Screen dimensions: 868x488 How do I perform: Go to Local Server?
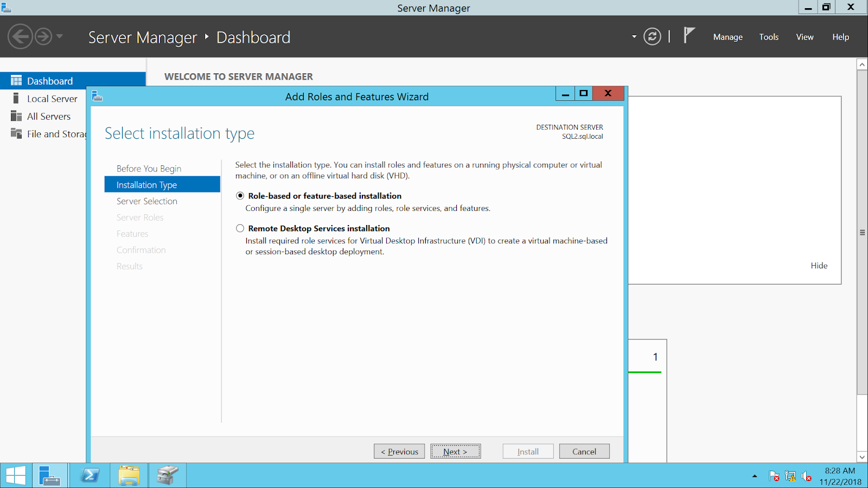click(x=52, y=99)
